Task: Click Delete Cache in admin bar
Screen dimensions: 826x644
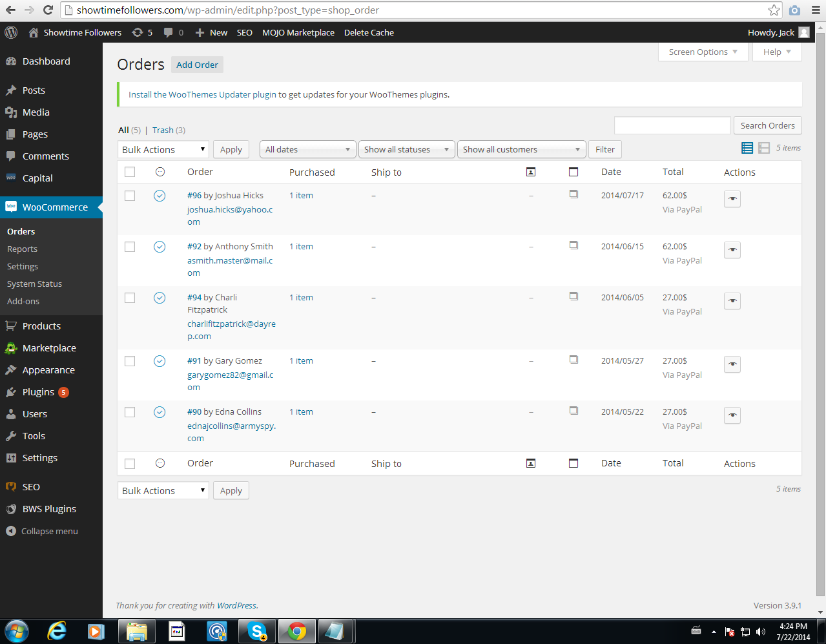Action: pyautogui.click(x=369, y=32)
